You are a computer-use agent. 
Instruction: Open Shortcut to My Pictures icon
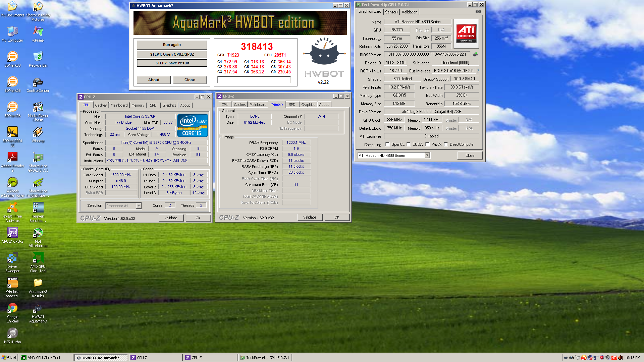tap(38, 11)
